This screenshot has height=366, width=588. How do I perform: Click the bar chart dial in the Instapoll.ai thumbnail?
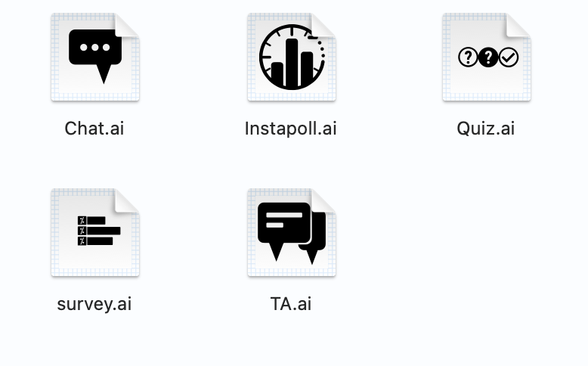coord(292,57)
